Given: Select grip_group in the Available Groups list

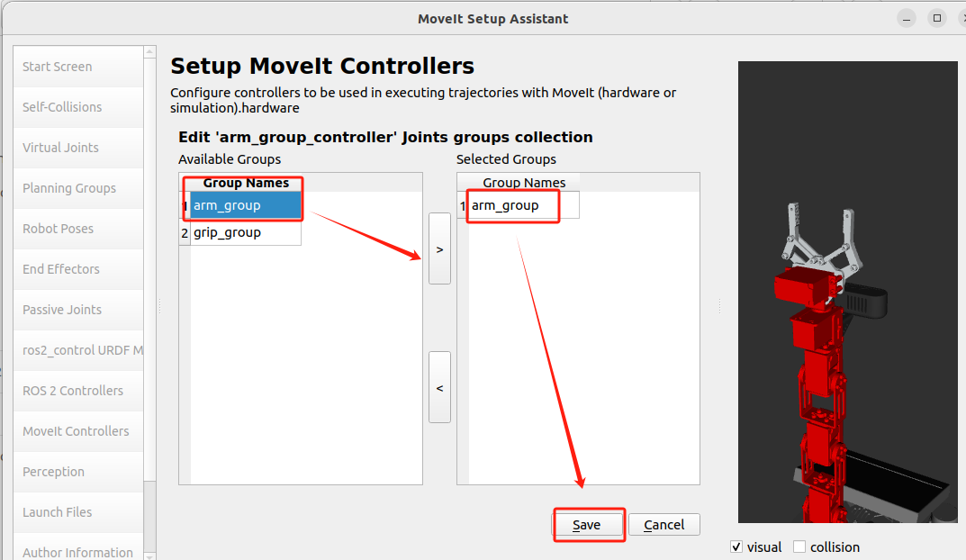Looking at the screenshot, I should pos(246,233).
